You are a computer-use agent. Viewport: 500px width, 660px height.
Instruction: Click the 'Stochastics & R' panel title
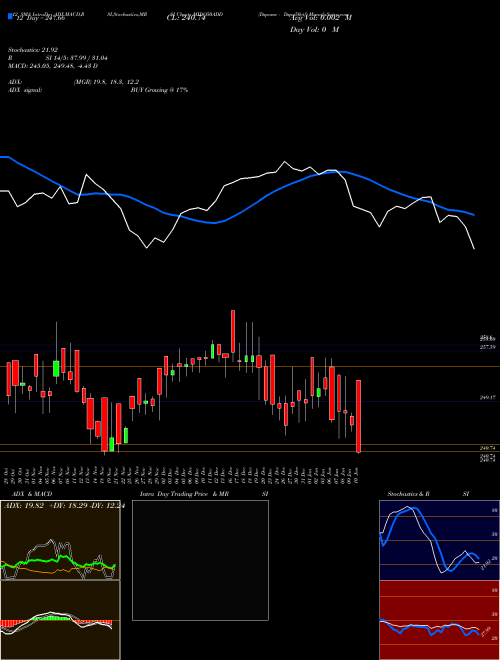pyautogui.click(x=409, y=494)
